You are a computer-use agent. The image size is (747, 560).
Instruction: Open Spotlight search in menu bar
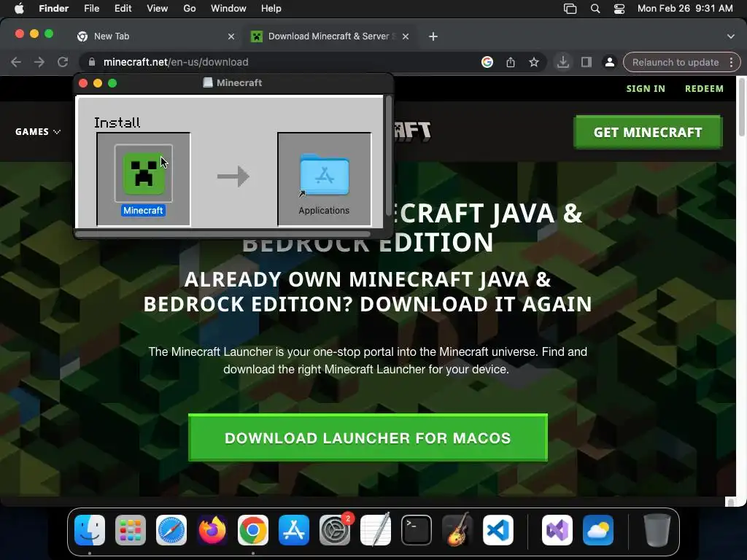coord(595,9)
